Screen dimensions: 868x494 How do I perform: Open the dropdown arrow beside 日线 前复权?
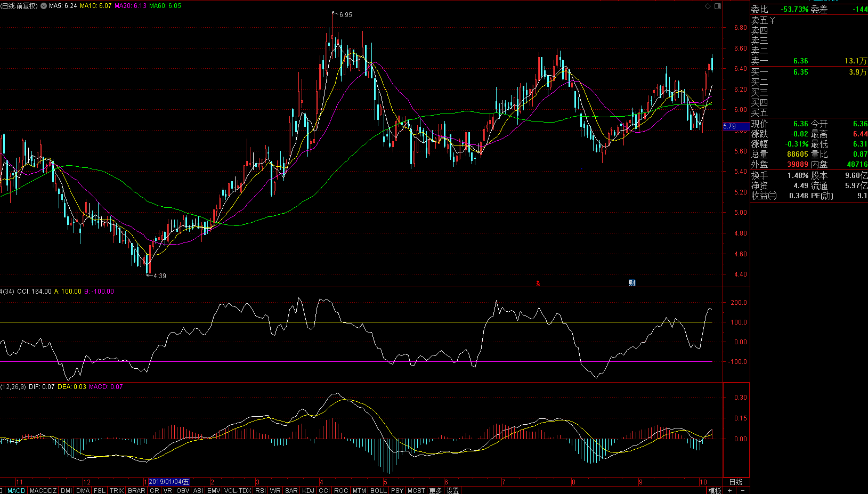[44, 6]
